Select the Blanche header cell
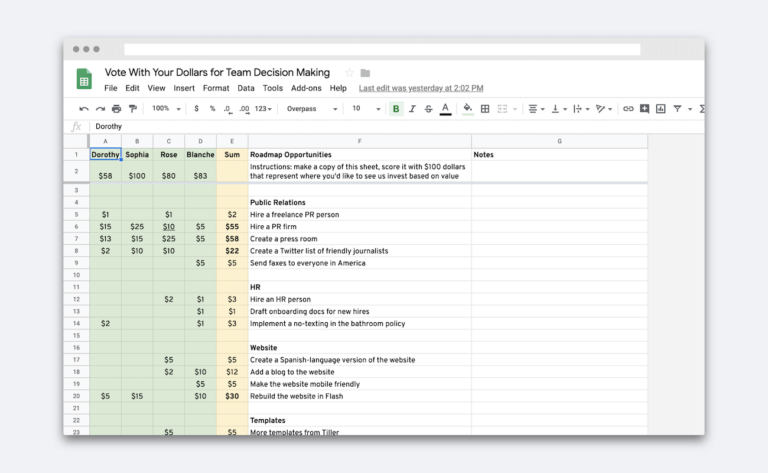 pos(200,154)
